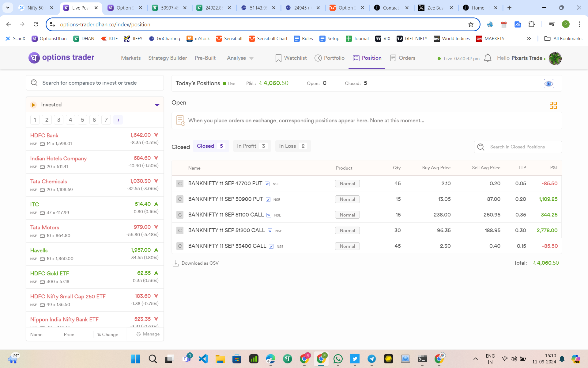Click the options trader logo
Viewport: 588px width, 368px height.
[62, 58]
